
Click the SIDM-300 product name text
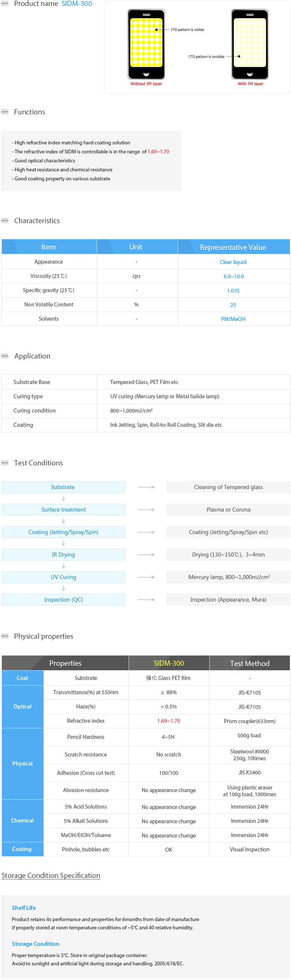(x=76, y=4)
